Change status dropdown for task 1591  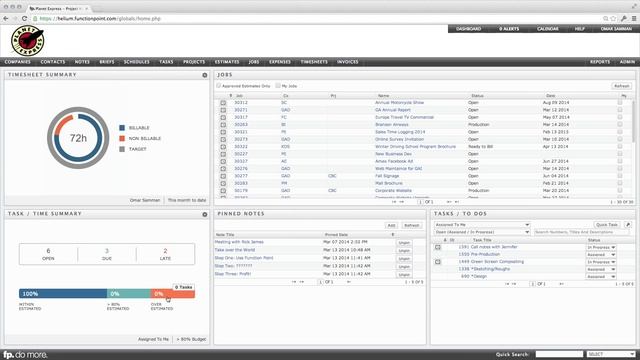coord(601,247)
